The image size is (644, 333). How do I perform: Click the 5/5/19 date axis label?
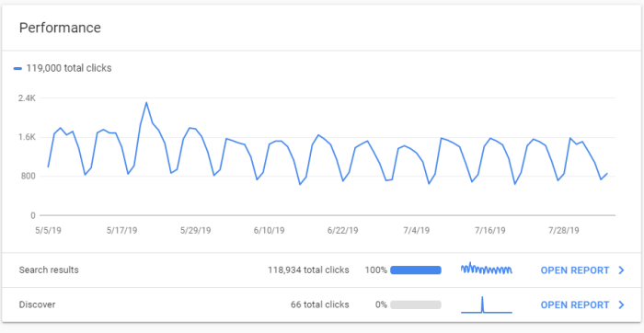[49, 230]
